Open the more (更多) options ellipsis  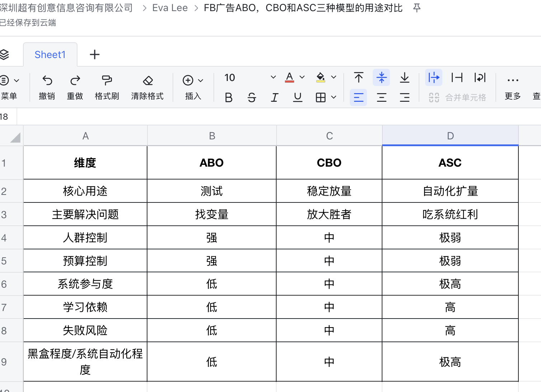[x=513, y=80]
